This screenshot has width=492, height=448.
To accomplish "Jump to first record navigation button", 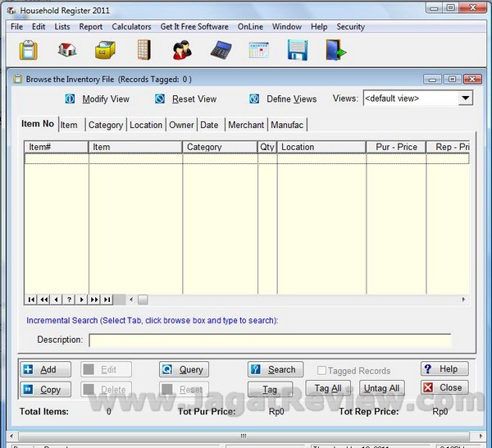I will 32,299.
